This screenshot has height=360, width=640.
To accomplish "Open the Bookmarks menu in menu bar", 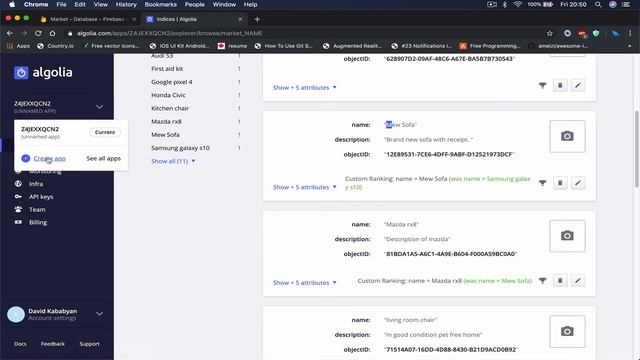I will tap(160, 4).
